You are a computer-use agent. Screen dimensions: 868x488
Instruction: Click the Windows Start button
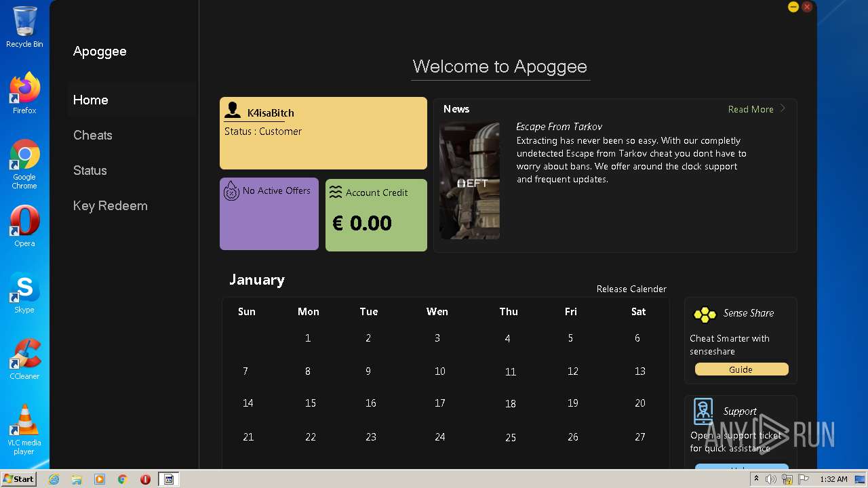(19, 479)
